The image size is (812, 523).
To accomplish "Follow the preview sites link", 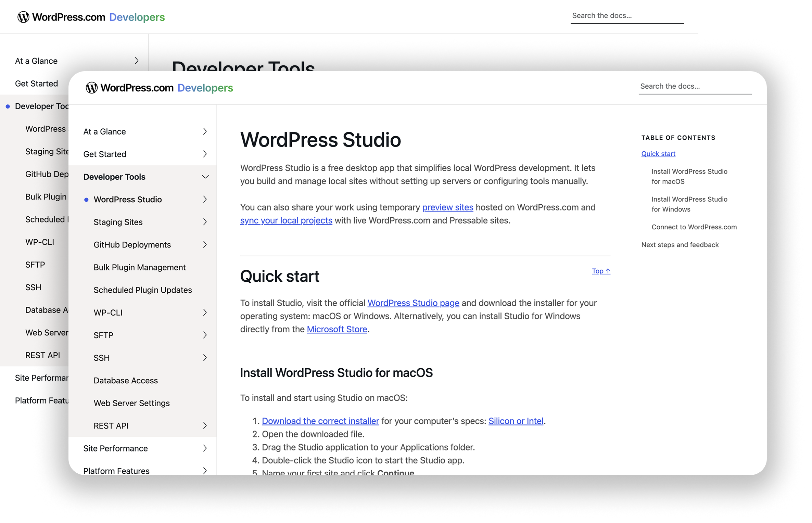I will (447, 207).
